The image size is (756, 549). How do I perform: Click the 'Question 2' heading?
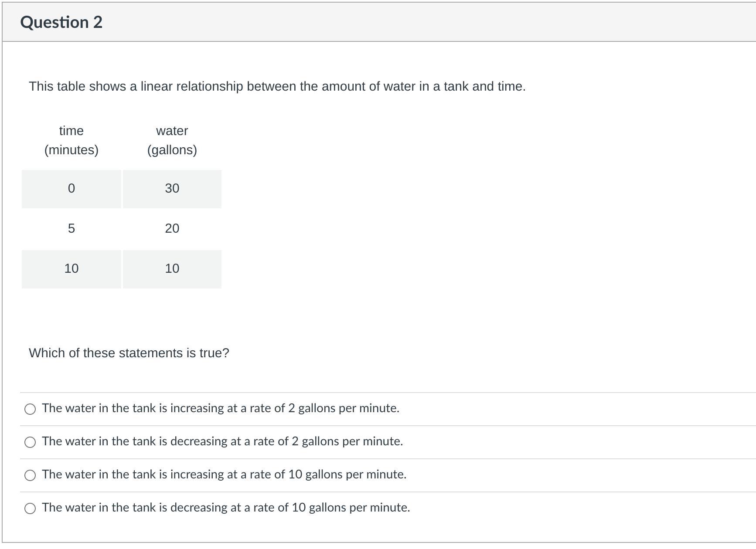click(61, 22)
